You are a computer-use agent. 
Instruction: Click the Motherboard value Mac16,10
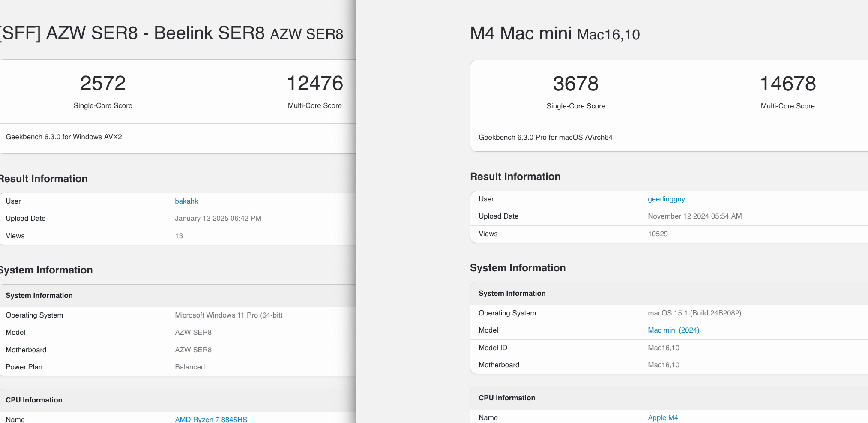(664, 365)
